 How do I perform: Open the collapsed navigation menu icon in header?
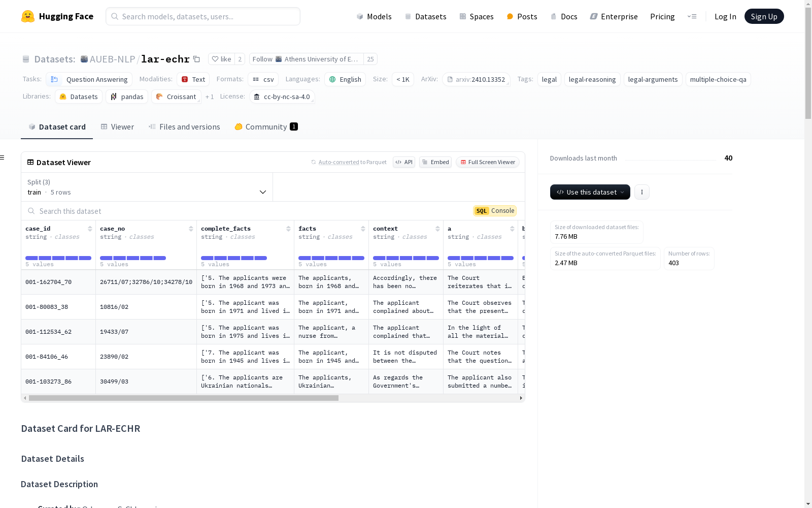pyautogui.click(x=692, y=16)
